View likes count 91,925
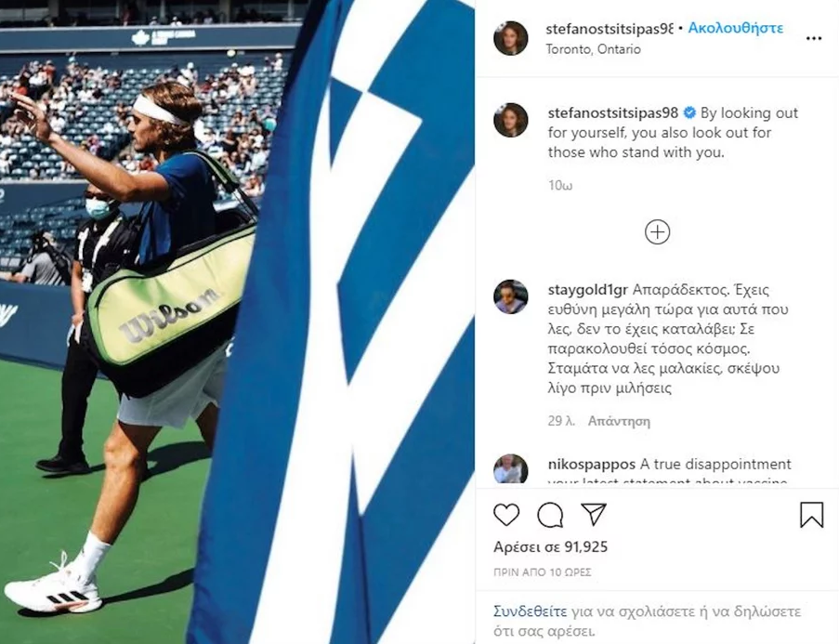Image resolution: width=839 pixels, height=644 pixels. [551, 547]
